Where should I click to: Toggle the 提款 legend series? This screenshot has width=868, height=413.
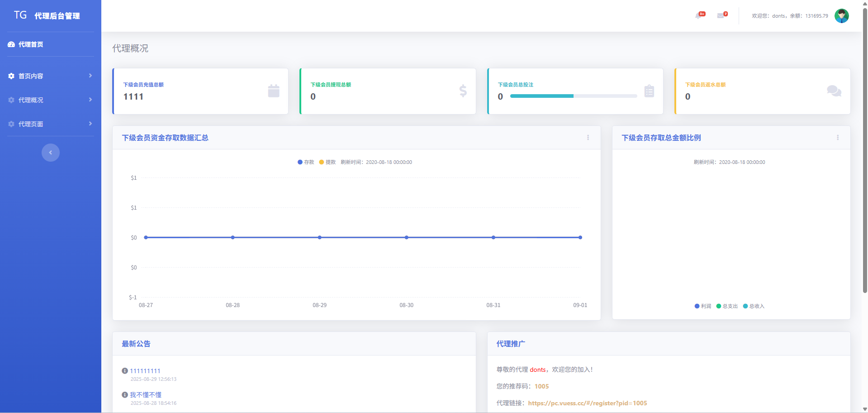[327, 162]
